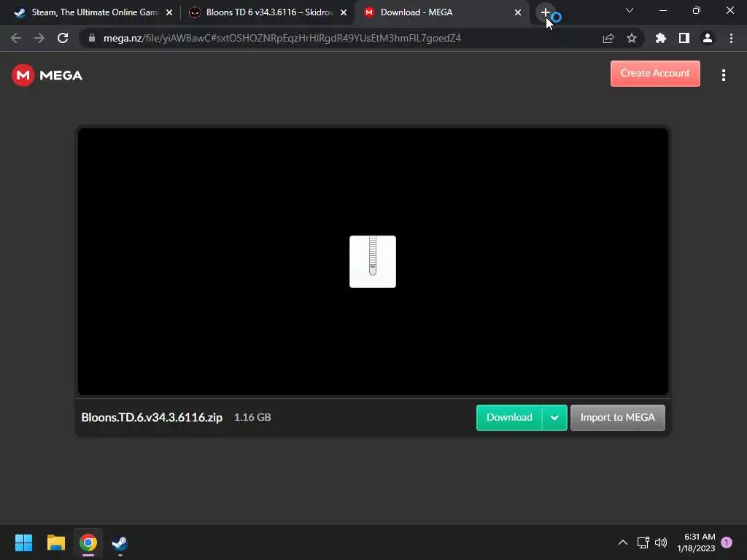The width and height of the screenshot is (747, 560).
Task: Share this page icon in address bar
Action: click(x=608, y=38)
